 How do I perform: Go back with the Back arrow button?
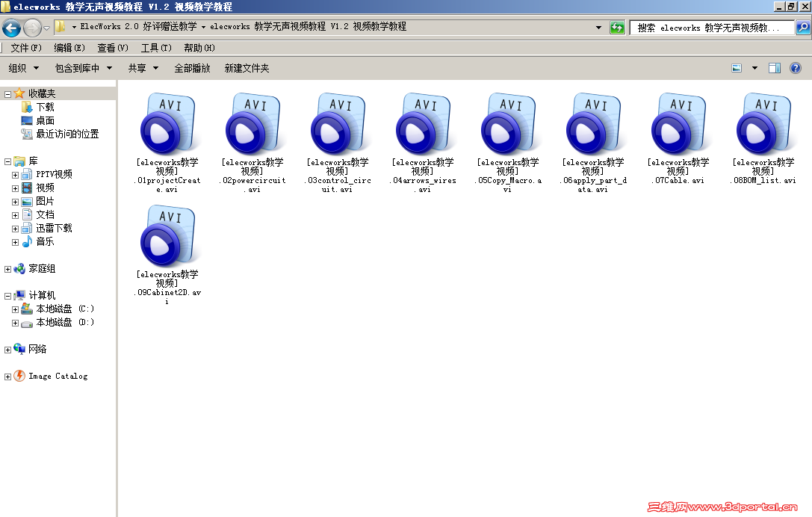pos(12,28)
